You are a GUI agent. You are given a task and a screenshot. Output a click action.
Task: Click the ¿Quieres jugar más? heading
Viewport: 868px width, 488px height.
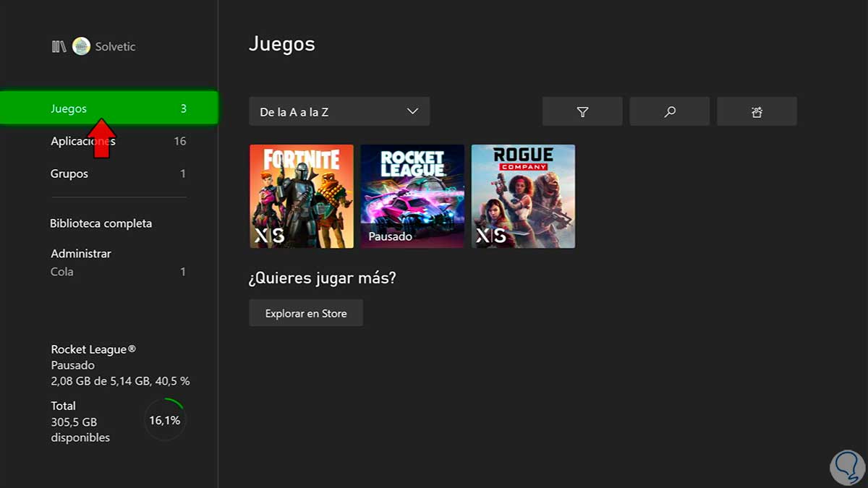[323, 278]
